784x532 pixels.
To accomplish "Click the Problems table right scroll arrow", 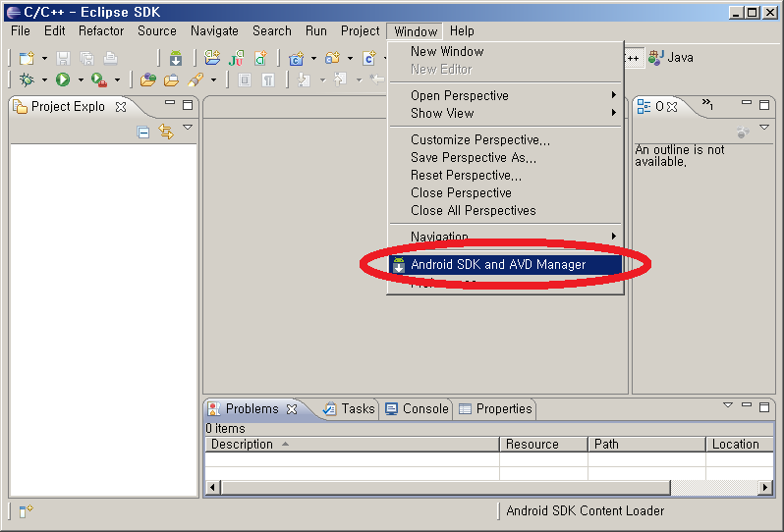I will 765,487.
